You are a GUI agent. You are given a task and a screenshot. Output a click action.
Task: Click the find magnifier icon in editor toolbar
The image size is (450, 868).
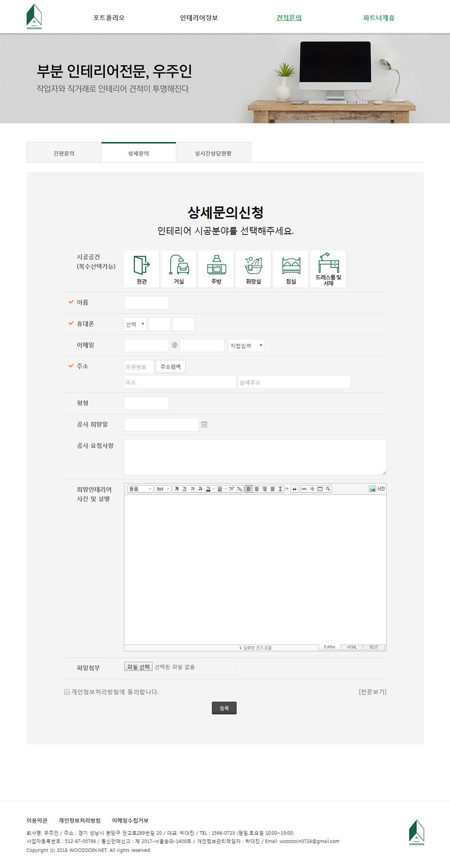pos(328,489)
